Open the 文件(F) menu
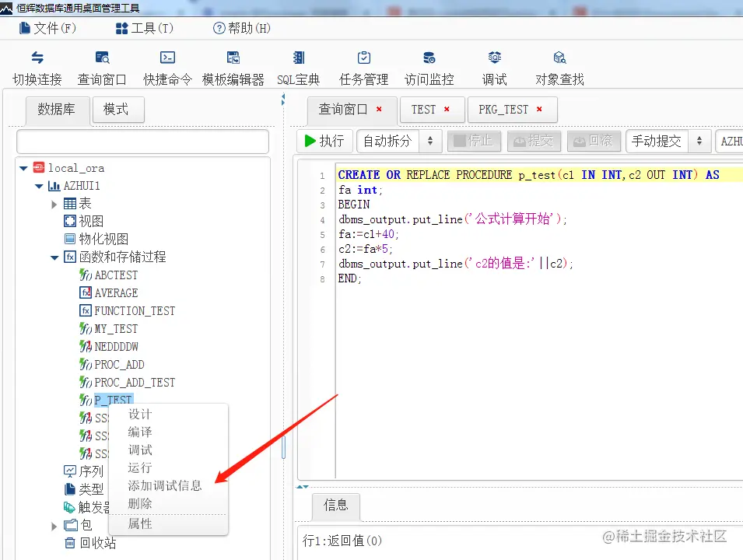Screen dimensions: 743x560 [x=47, y=29]
